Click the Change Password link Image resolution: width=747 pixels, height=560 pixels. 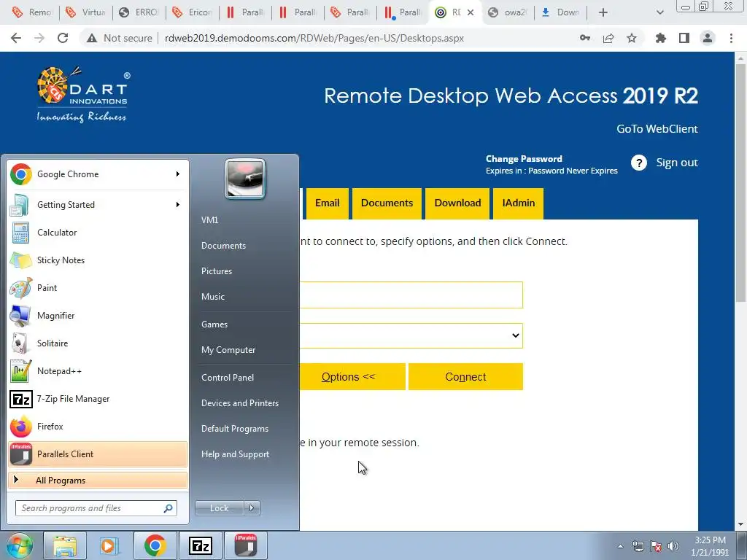pos(524,159)
